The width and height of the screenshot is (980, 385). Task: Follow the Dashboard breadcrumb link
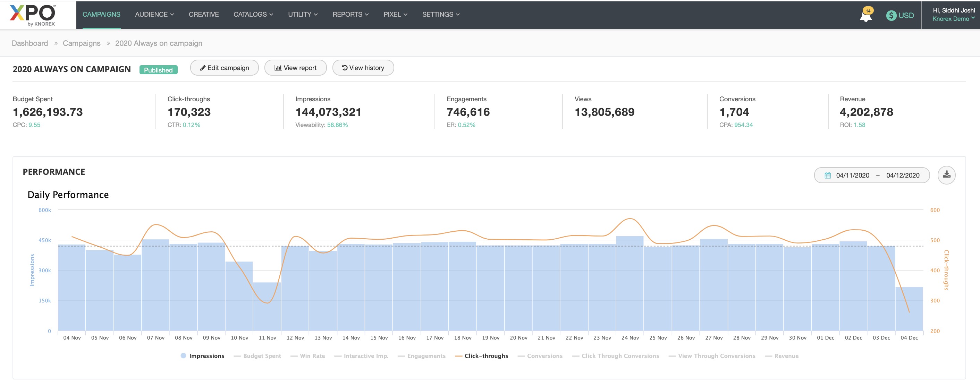tap(30, 43)
